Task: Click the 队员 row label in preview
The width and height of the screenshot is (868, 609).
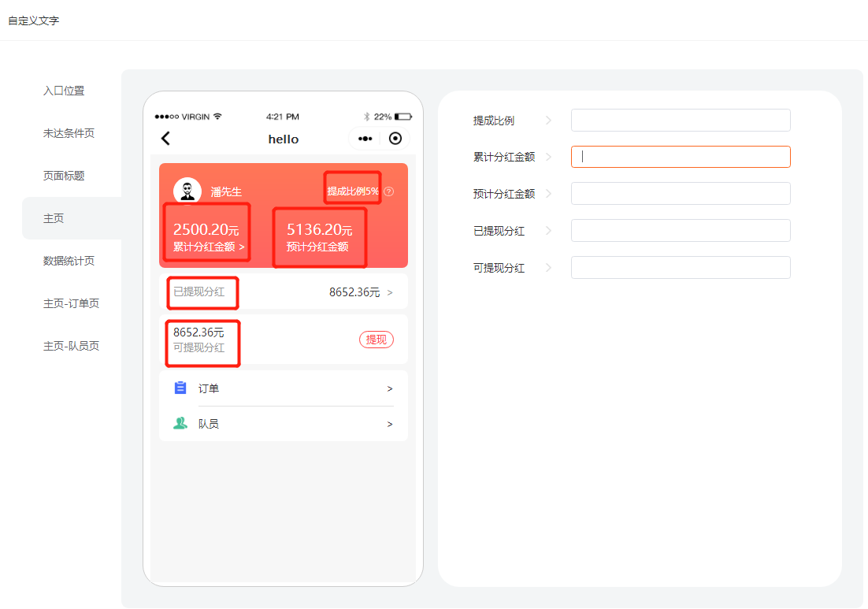Action: click(209, 424)
